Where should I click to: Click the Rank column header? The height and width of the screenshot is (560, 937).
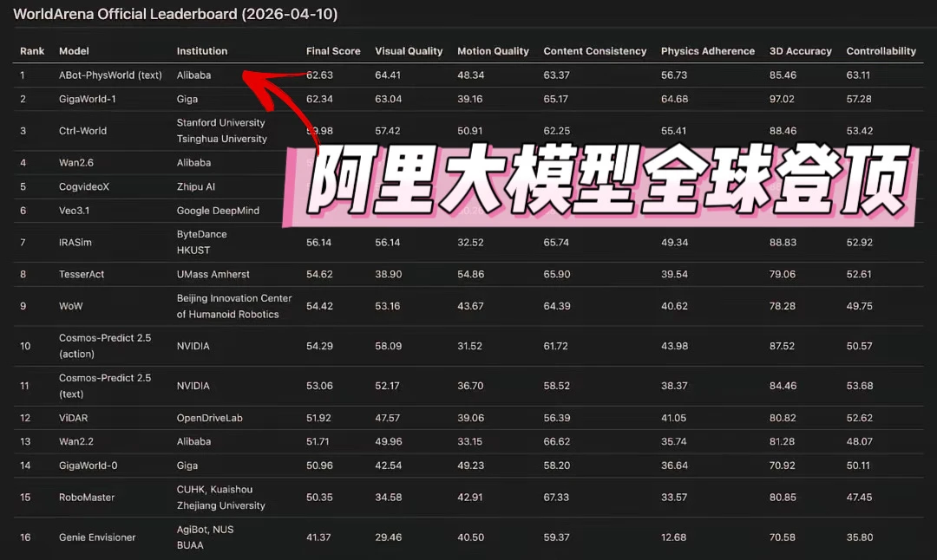coord(32,51)
